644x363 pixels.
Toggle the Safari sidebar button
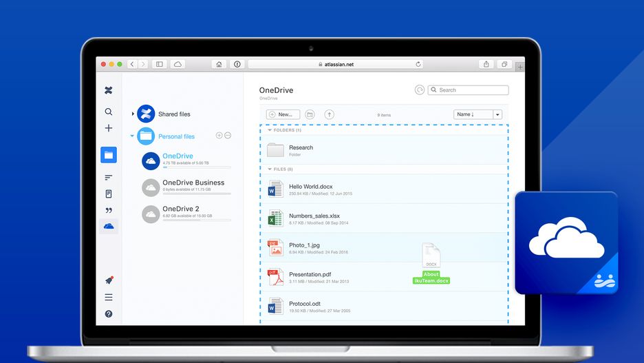coord(160,64)
